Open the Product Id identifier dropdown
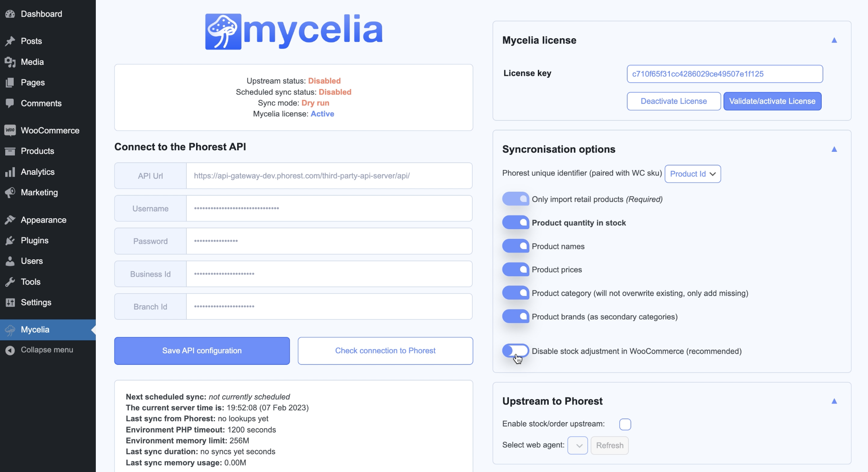868x472 pixels. (693, 174)
